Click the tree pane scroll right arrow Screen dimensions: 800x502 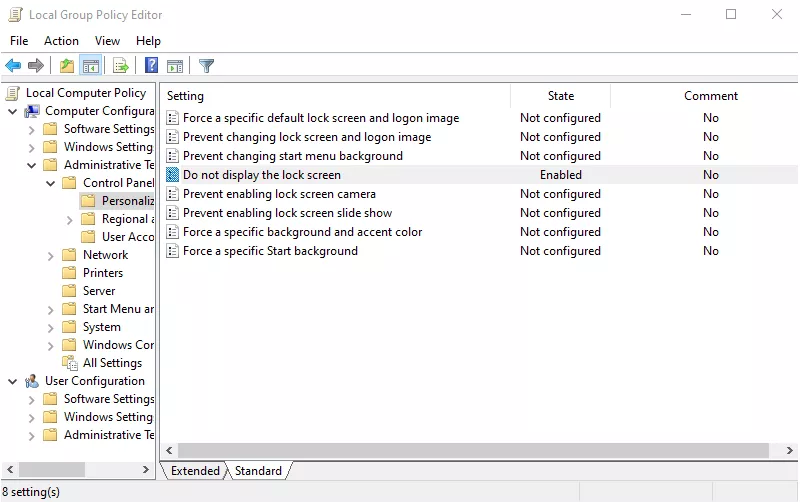point(146,469)
